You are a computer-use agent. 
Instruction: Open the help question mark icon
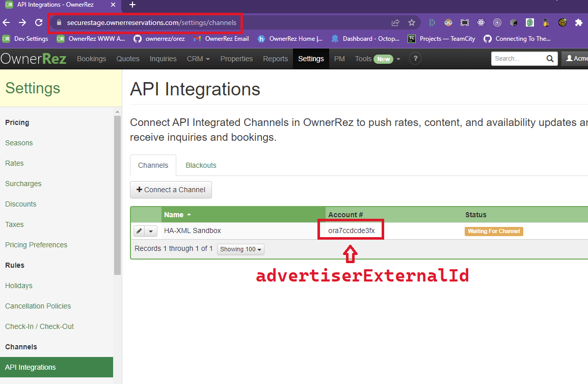tap(415, 59)
